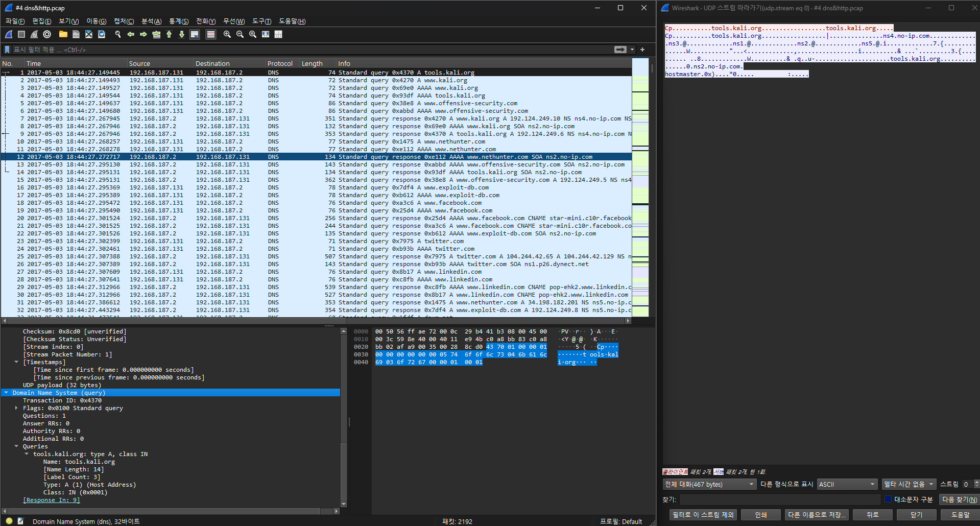Viewport: 980px width, 526px height.
Task: Open capture options gear icon
Action: click(x=47, y=34)
